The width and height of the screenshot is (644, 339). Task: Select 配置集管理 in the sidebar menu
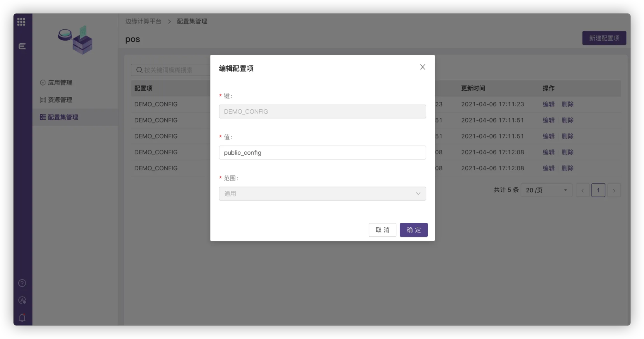pos(63,117)
